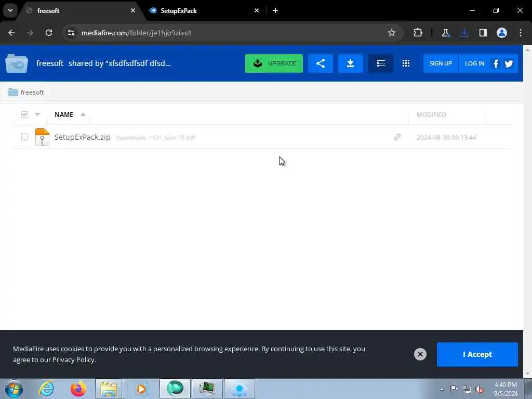Viewport: 532px width, 399px height.
Task: Open Firefox from the taskbar
Action: [78, 389]
